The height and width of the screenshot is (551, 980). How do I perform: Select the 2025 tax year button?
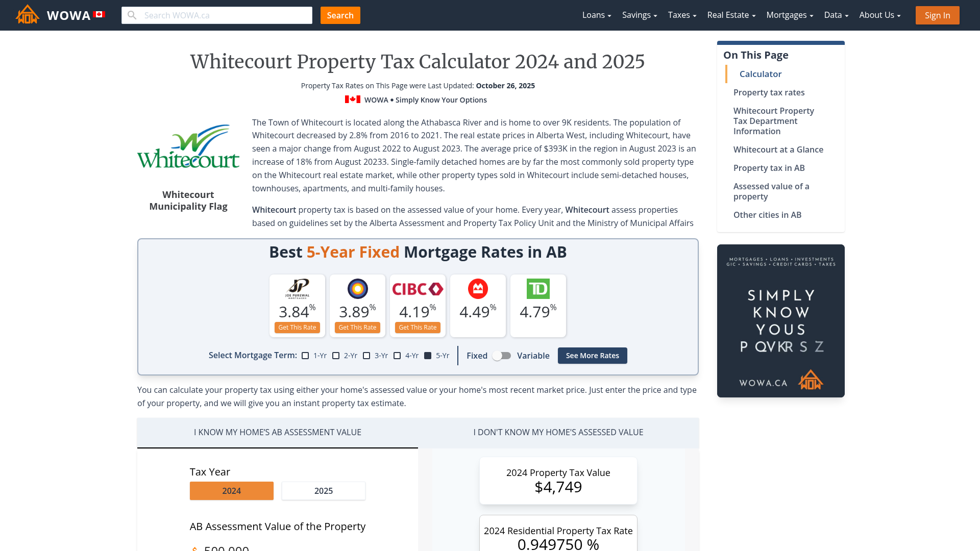[x=323, y=490]
